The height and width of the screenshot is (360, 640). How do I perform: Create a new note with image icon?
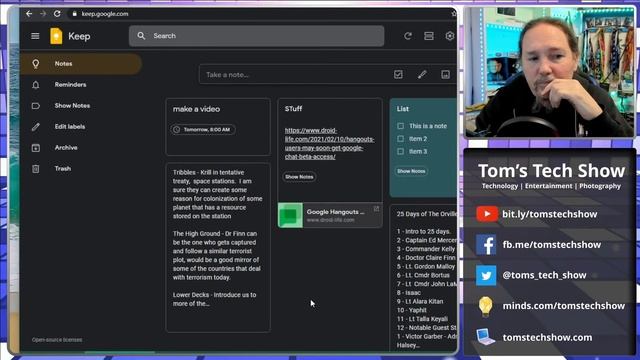coord(445,74)
